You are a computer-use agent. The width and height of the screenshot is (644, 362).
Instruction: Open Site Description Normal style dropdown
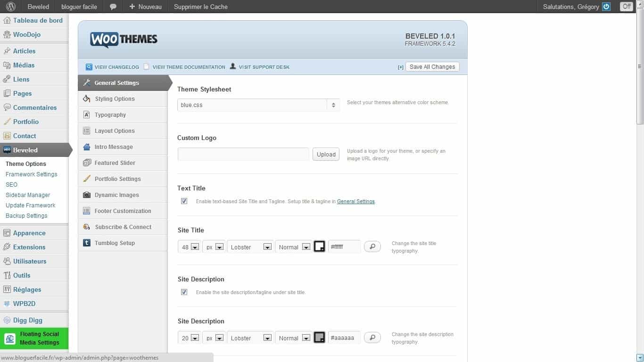(293, 338)
